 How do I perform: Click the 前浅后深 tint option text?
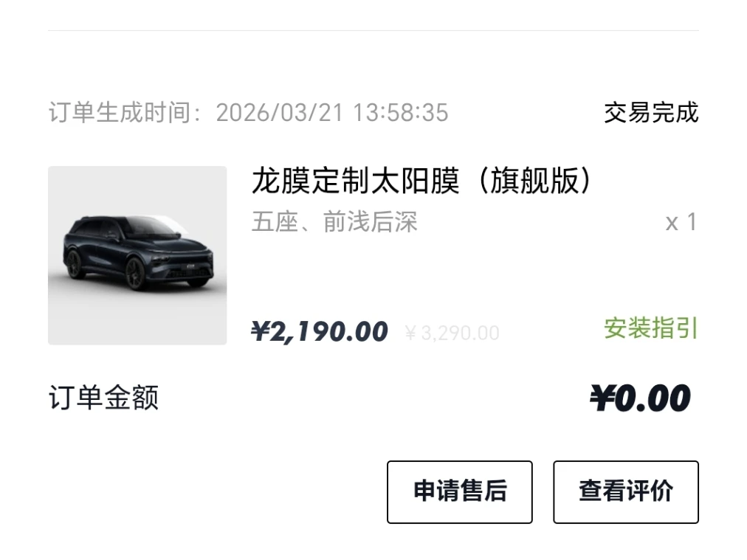click(x=371, y=222)
